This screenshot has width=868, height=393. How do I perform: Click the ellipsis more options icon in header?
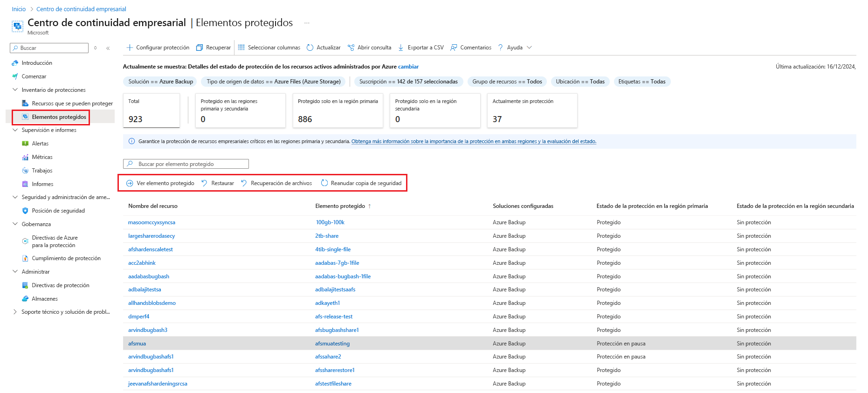coord(307,23)
